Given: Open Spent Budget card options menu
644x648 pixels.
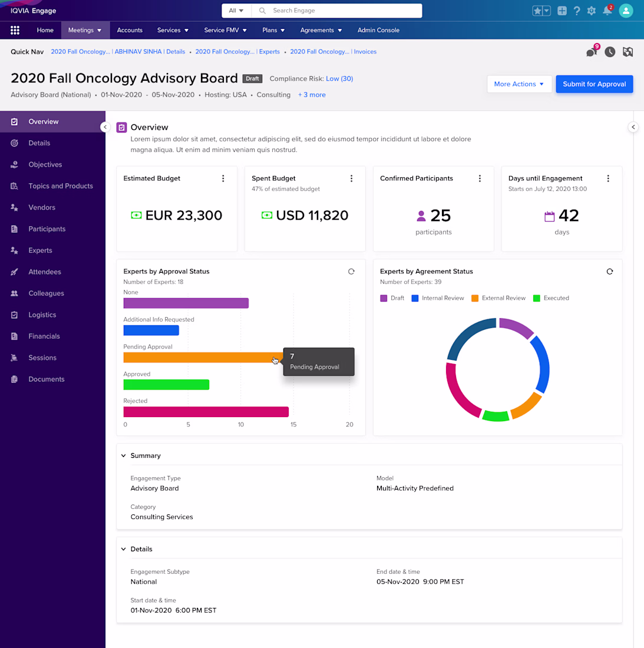Looking at the screenshot, I should point(351,178).
